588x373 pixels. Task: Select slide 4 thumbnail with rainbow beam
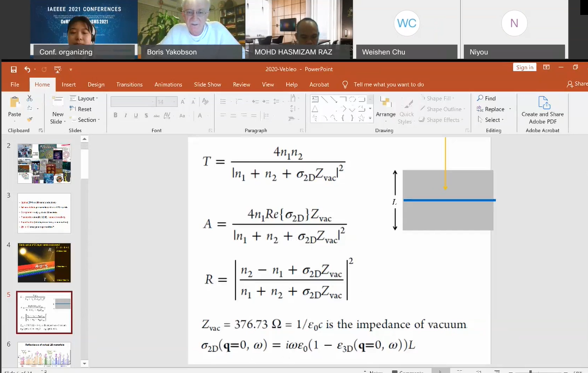point(44,263)
